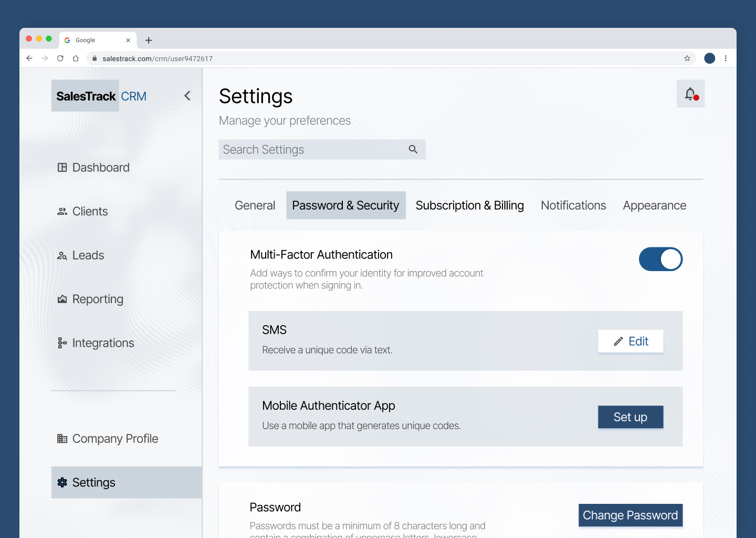Select the Company Profile building icon
The width and height of the screenshot is (756, 538).
coord(62,438)
